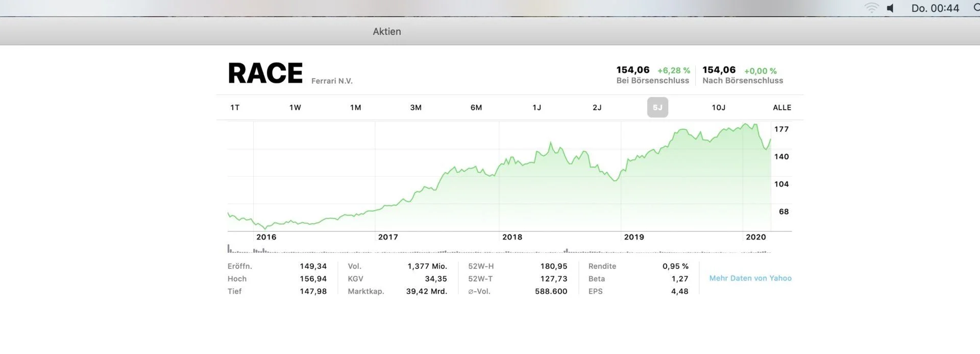Select the 2J chart range
Screen dimensions: 980x354
[597, 107]
